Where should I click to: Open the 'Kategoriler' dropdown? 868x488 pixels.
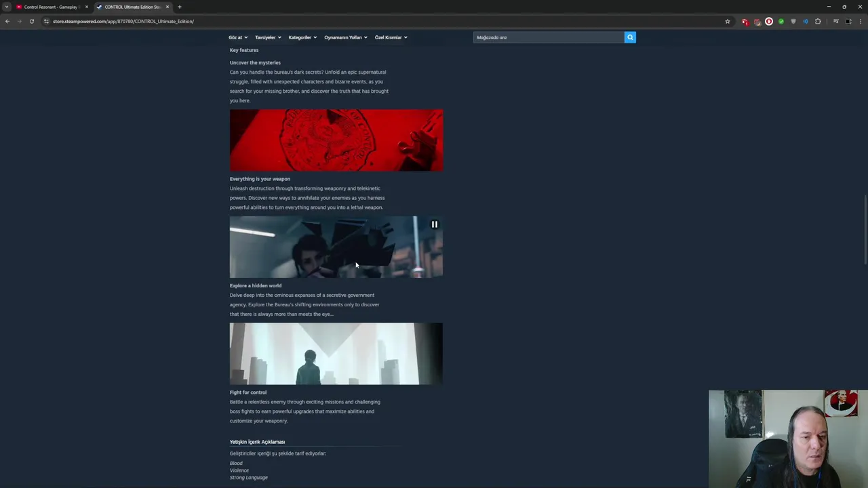[302, 37]
